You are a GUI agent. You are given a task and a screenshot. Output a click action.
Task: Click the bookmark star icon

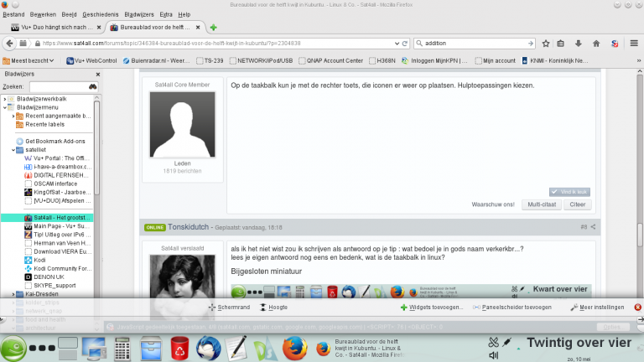pos(546,43)
